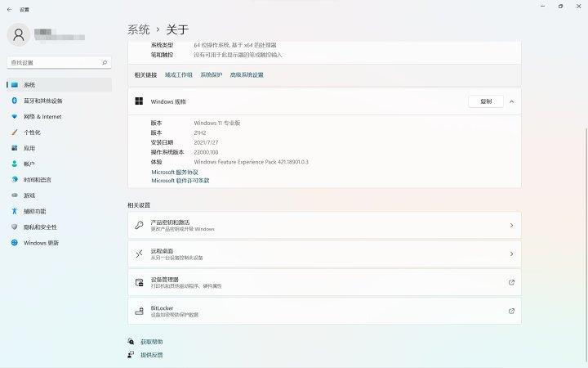Open the 域或工作组 link

pyautogui.click(x=179, y=74)
